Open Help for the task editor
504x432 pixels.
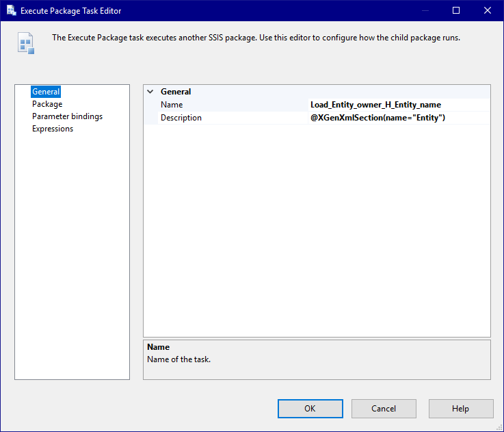[460, 409]
